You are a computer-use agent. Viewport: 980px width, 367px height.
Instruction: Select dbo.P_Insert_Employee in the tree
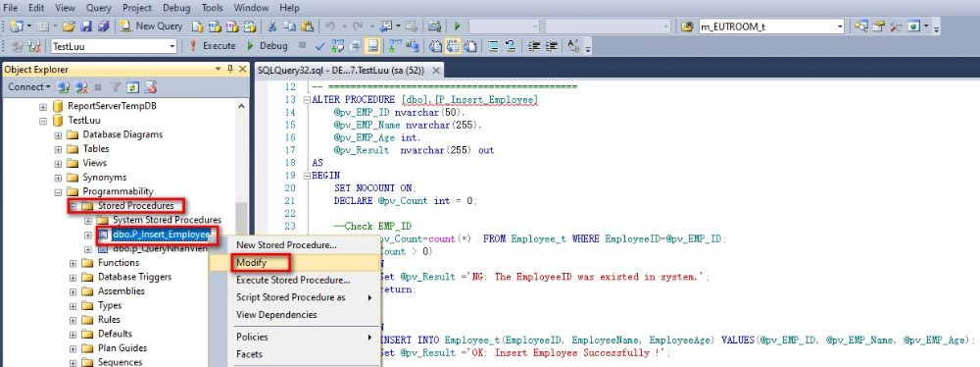161,235
